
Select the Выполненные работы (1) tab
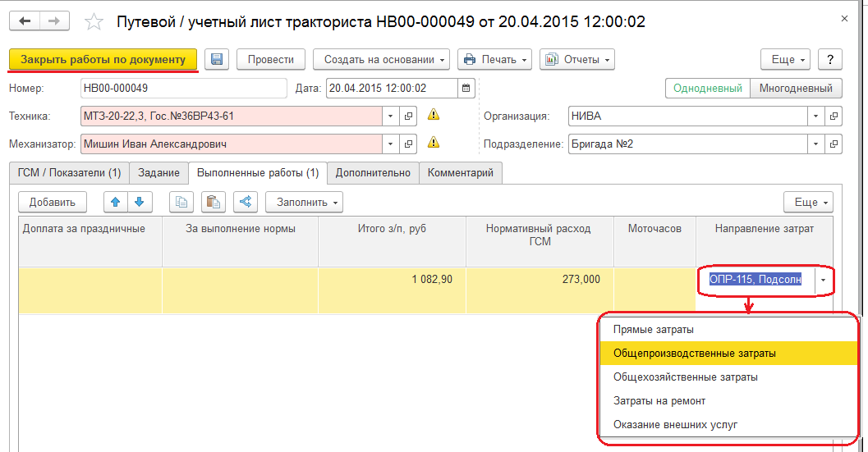pyautogui.click(x=258, y=172)
